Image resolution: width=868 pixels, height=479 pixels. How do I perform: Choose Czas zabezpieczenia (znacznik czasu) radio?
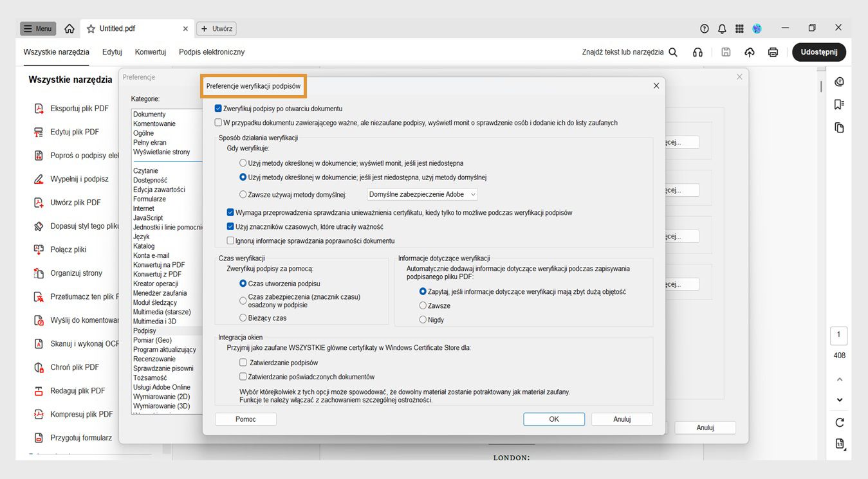243,300
